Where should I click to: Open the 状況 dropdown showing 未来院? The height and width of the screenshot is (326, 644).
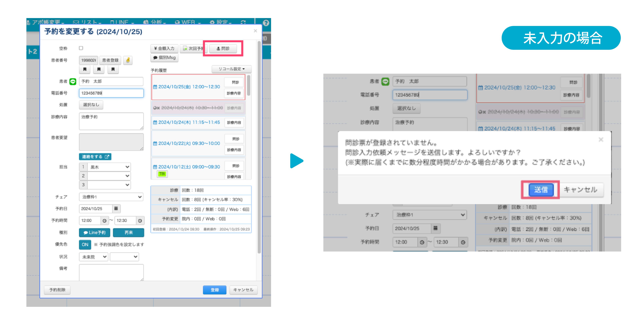coord(94,257)
